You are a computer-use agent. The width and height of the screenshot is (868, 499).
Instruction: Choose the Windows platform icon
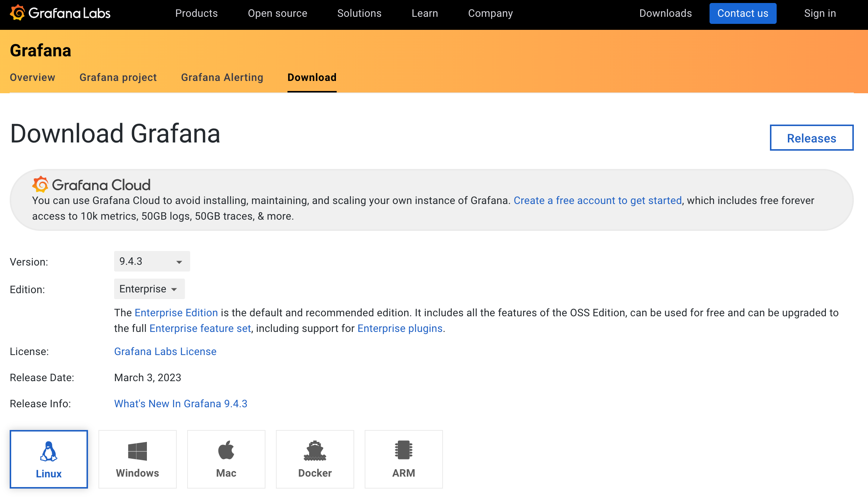coord(137,451)
